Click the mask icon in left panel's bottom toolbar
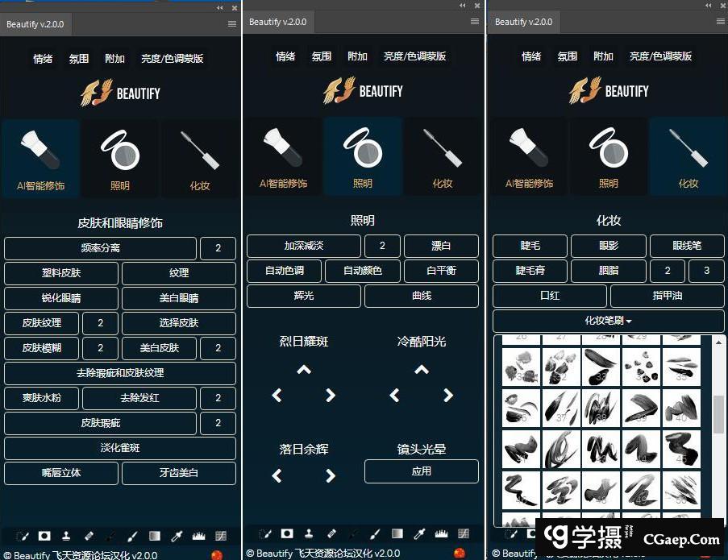 (x=44, y=535)
